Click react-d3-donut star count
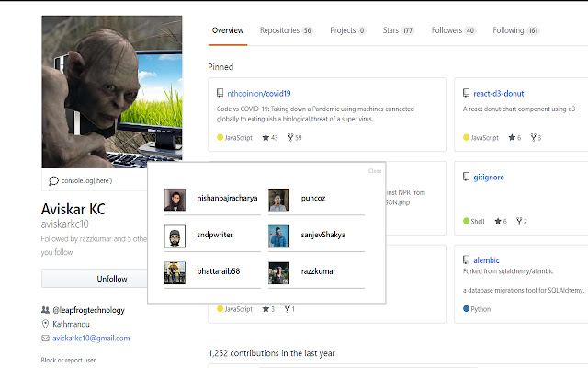The height and width of the screenshot is (368, 588). pos(514,137)
